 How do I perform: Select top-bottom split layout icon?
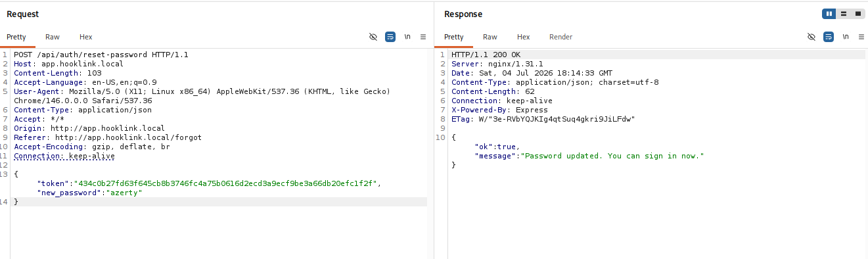(844, 14)
